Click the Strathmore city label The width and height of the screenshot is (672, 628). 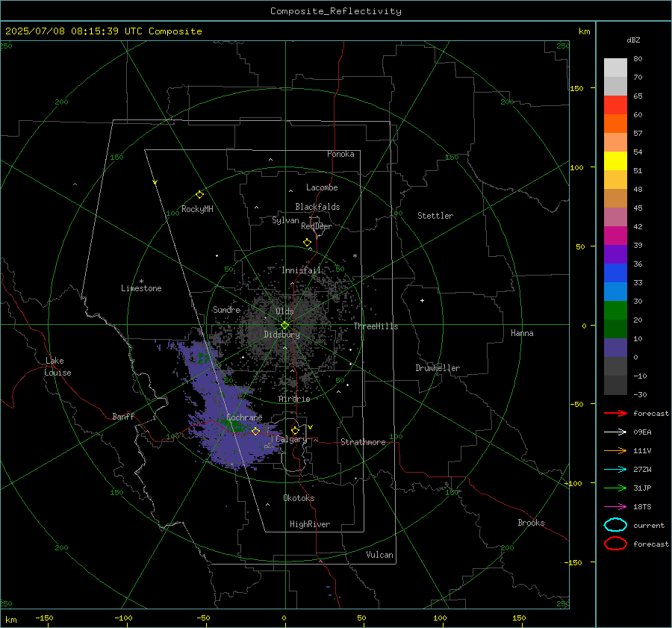coord(363,442)
